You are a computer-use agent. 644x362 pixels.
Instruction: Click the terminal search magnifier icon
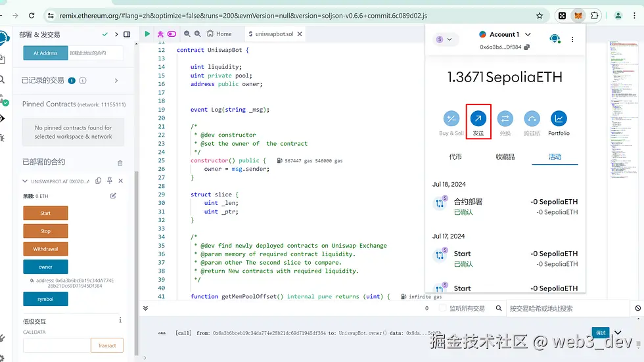point(499,308)
